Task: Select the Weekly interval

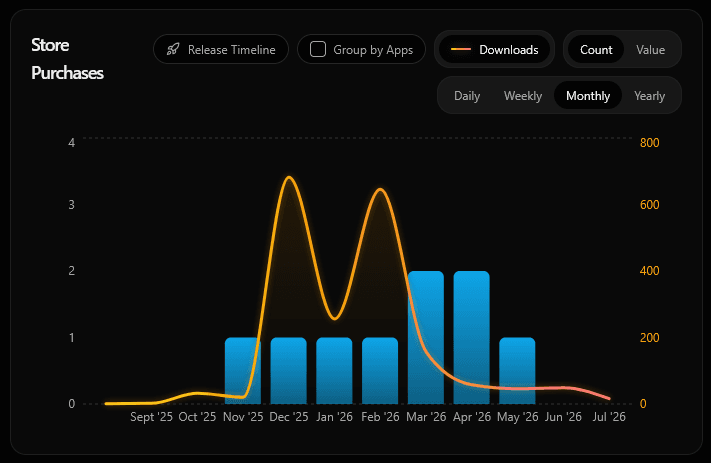Action: tap(523, 96)
